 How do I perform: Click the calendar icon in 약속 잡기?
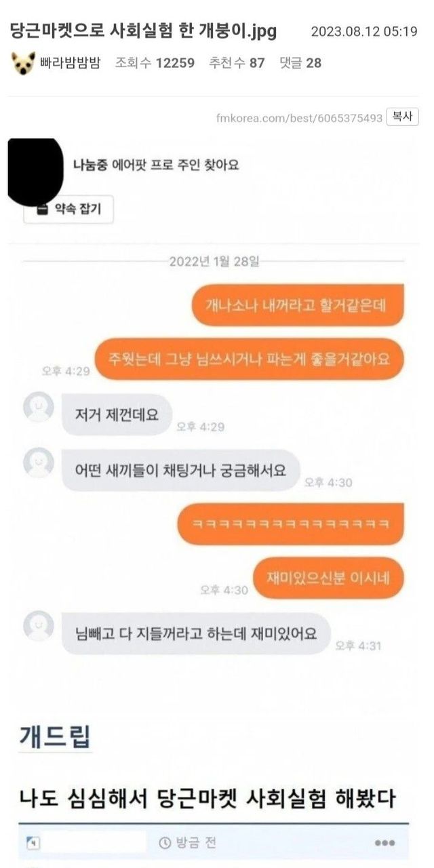coord(42,209)
